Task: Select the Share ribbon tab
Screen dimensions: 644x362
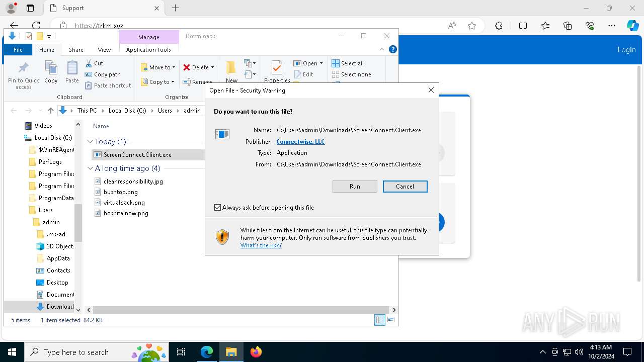Action: coord(76,50)
